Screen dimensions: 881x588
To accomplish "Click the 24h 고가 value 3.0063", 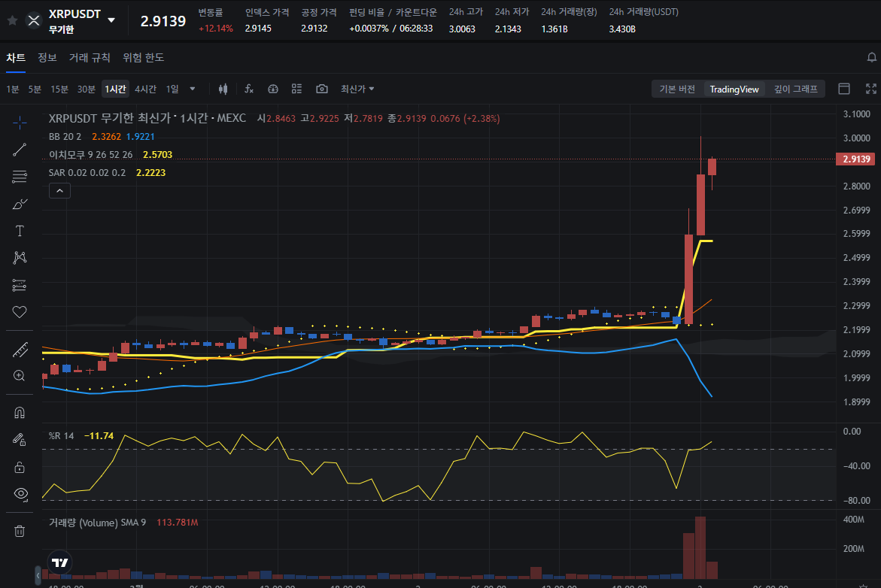I will tap(462, 29).
